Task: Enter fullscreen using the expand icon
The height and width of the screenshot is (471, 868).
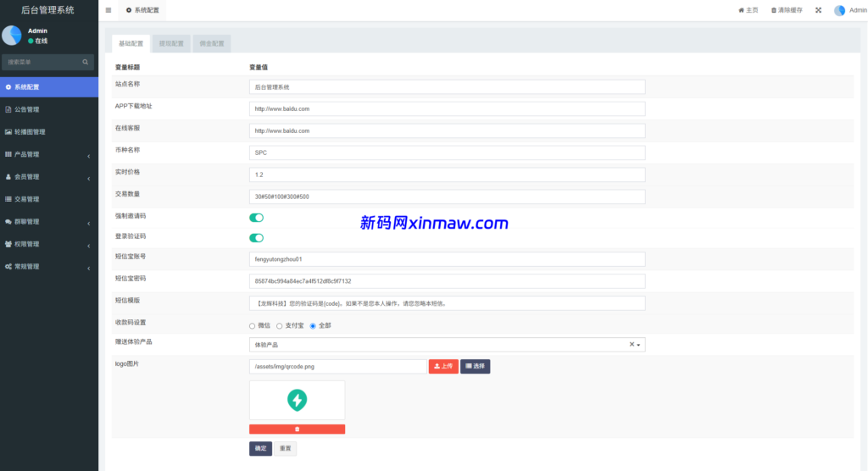Action: point(818,10)
